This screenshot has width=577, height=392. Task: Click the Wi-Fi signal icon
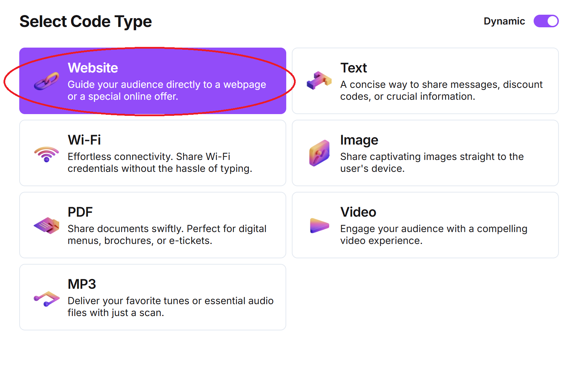47,154
